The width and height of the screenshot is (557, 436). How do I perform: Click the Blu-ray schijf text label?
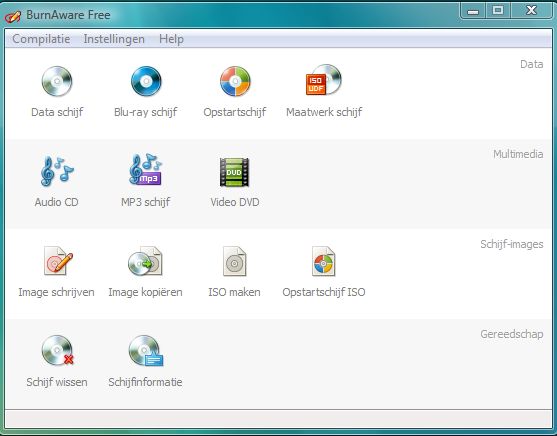click(146, 112)
